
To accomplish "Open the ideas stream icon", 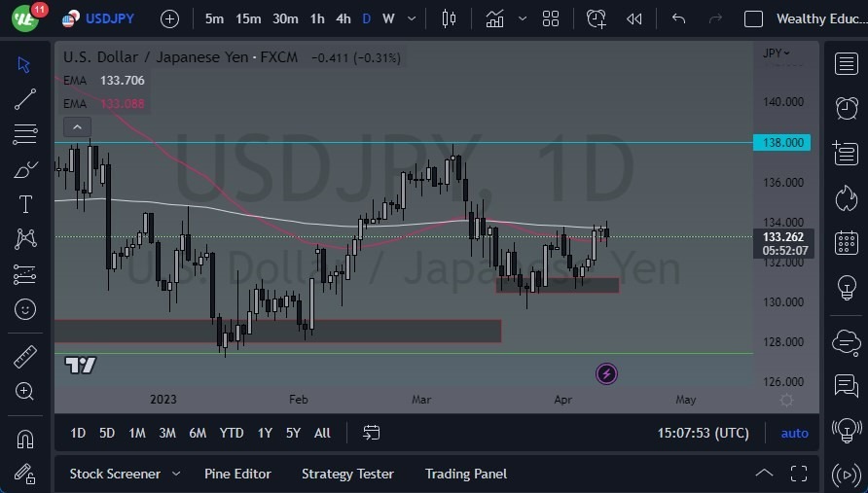I will click(847, 430).
